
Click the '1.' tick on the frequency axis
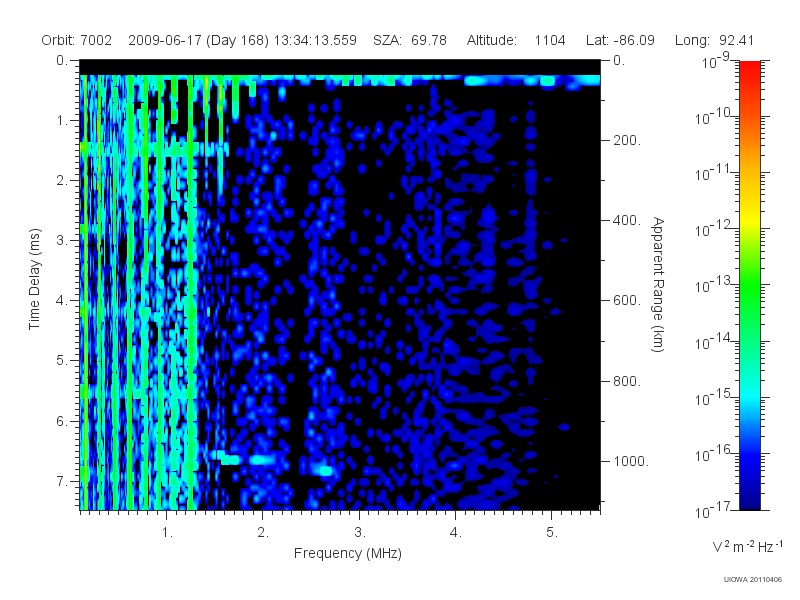(167, 533)
